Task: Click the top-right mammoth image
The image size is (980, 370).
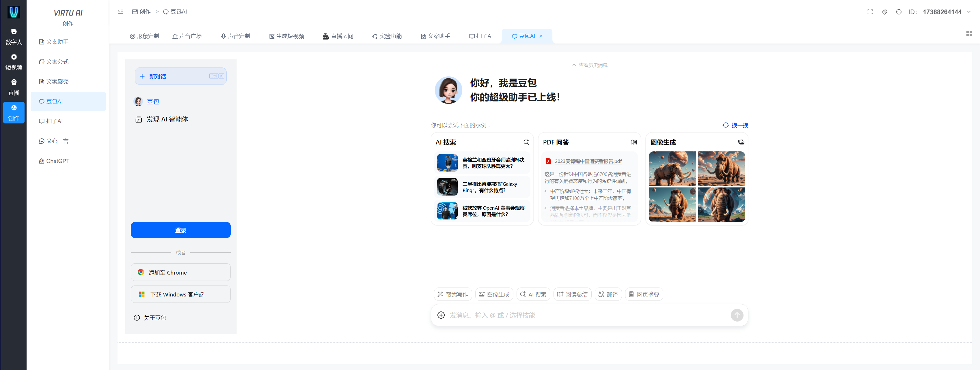Action: 721,169
